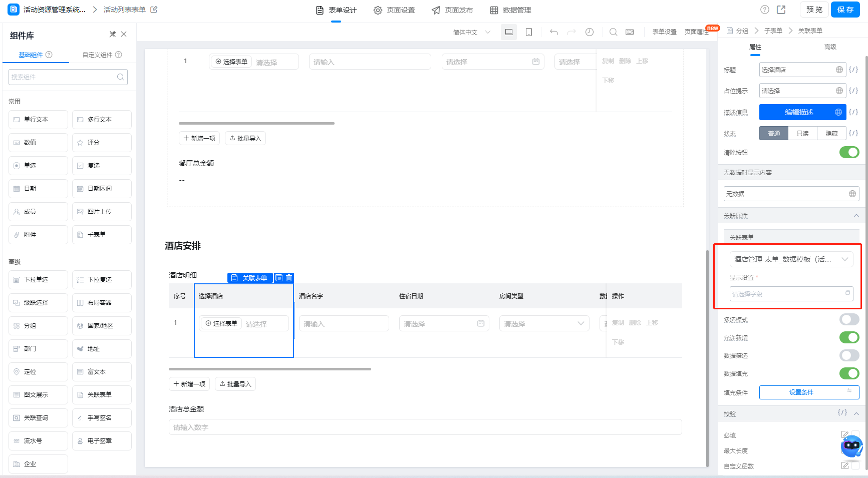The width and height of the screenshot is (868, 478).
Task: Enable 数据筛选 switch
Action: (849, 355)
